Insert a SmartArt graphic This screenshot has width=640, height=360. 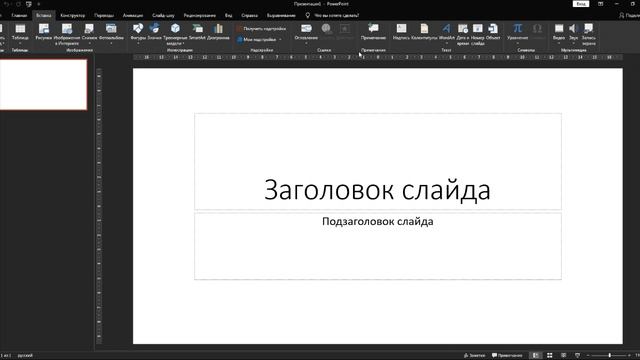197,32
